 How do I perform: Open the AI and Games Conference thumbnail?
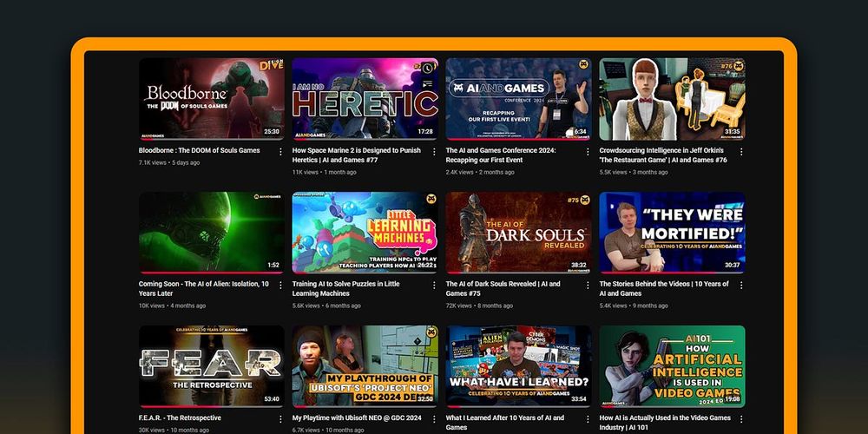[x=519, y=99]
